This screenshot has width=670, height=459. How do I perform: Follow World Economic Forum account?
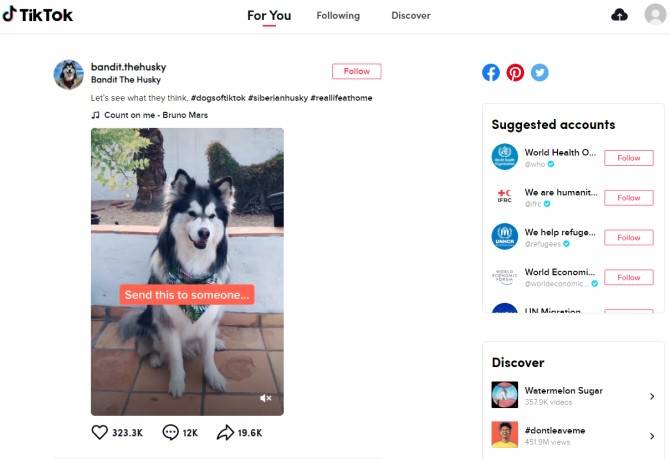point(629,277)
